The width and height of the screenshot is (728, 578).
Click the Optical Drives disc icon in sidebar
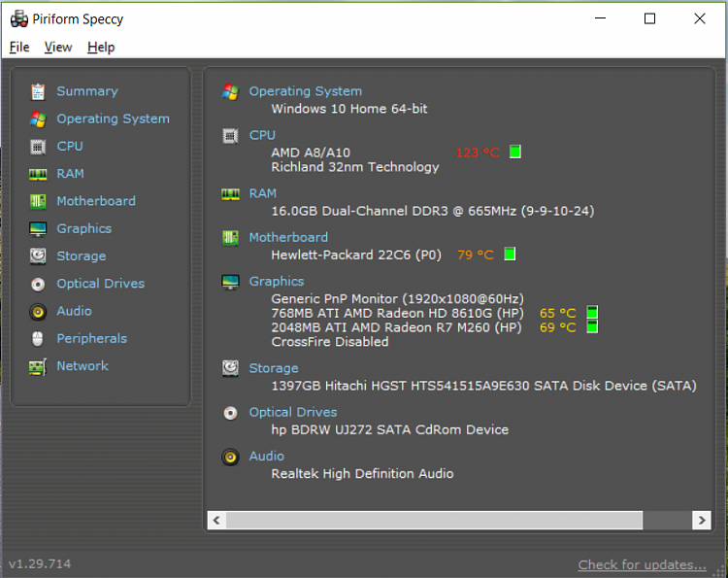(x=38, y=284)
